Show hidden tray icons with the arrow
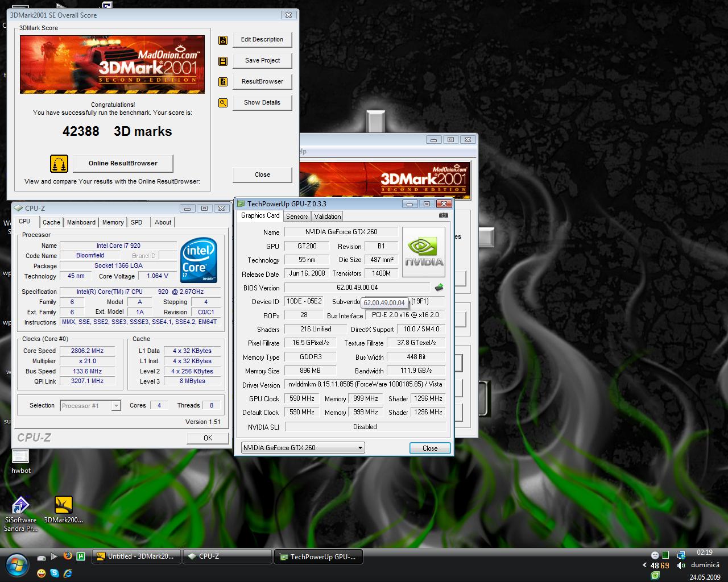 click(644, 565)
